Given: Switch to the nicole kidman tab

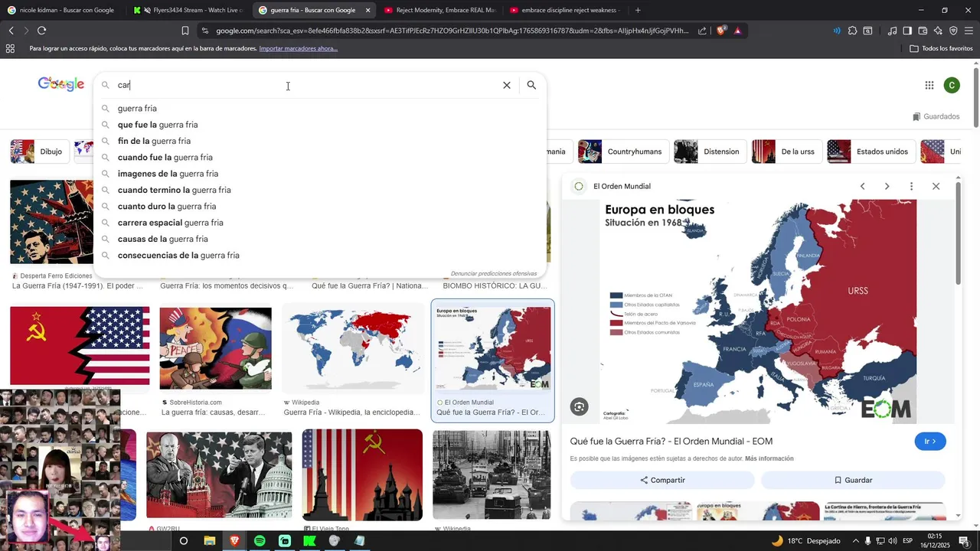Looking at the screenshot, I should (x=61, y=10).
